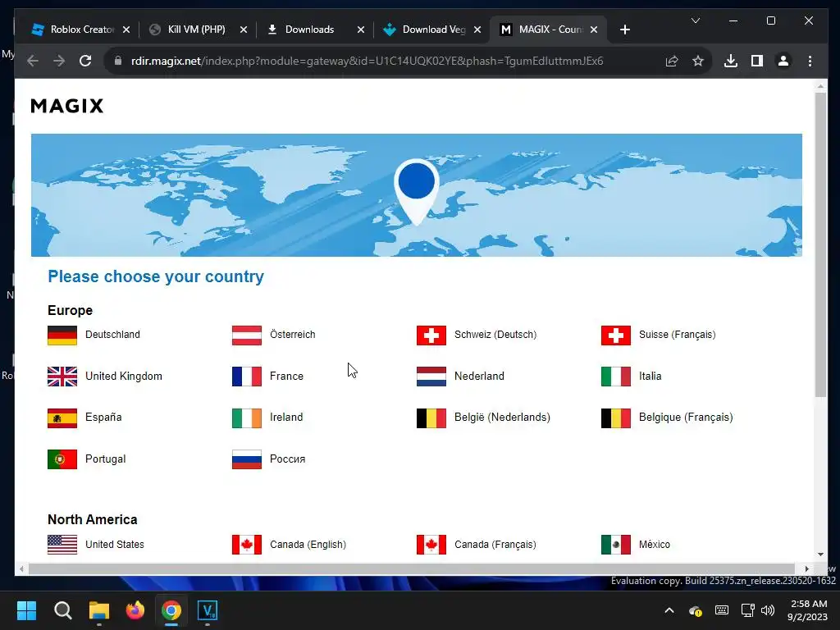Choose United Kingdom country link

[124, 376]
